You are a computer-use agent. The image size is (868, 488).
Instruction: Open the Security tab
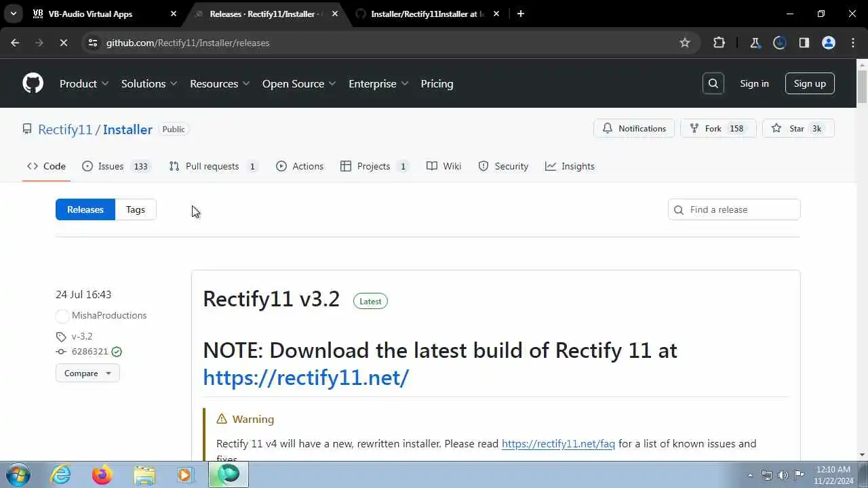coord(503,166)
